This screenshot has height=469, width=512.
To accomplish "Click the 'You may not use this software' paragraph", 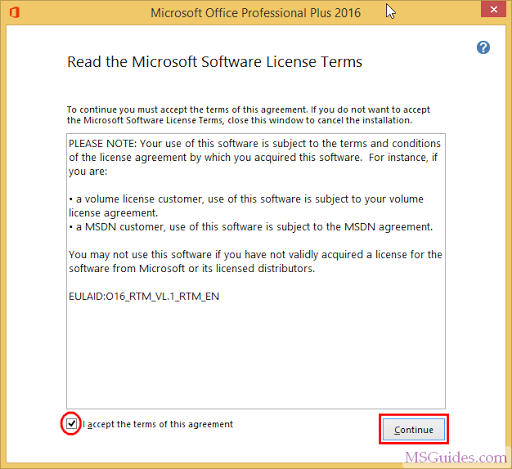I will click(x=255, y=261).
